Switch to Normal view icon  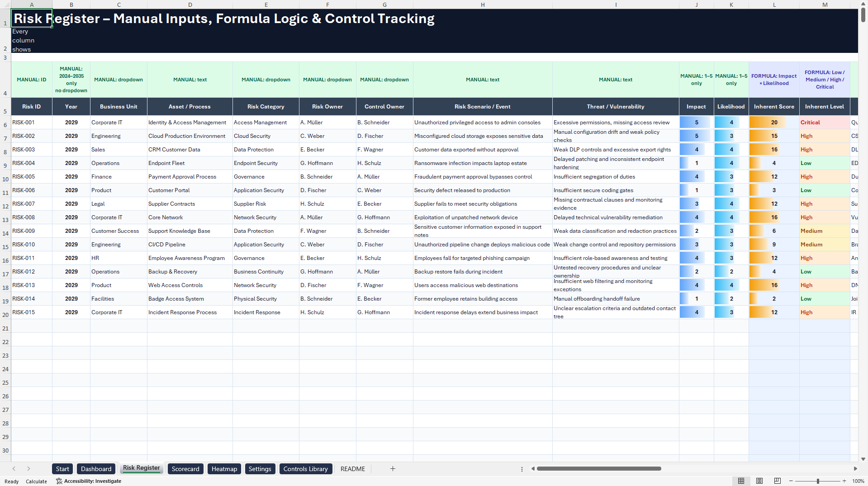tap(741, 481)
